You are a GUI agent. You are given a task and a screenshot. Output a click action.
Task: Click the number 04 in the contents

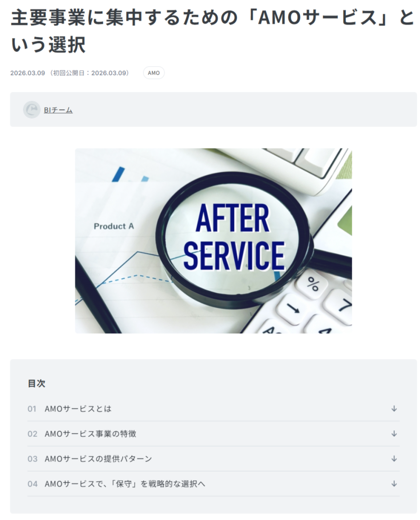pyautogui.click(x=32, y=484)
